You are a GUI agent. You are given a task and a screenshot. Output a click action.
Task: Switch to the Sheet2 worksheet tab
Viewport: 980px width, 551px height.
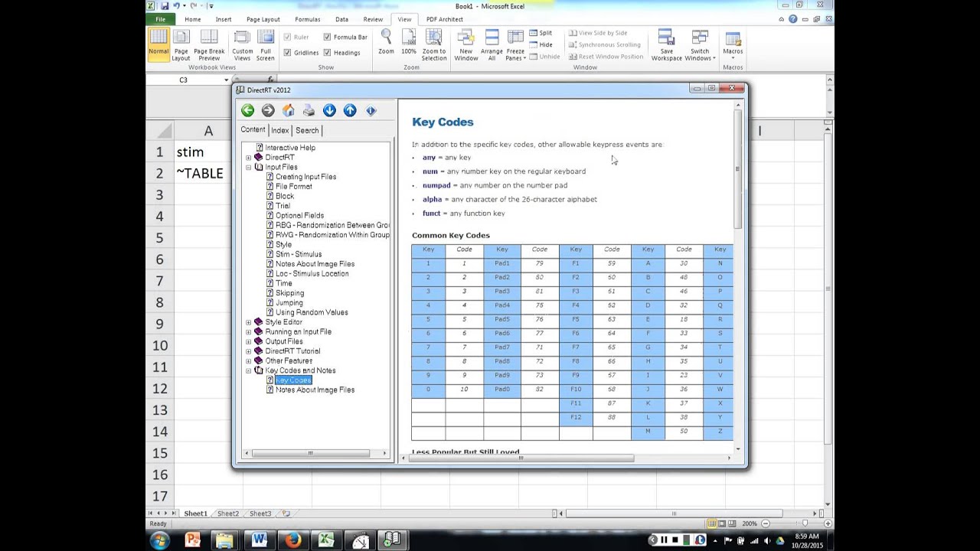228,514
